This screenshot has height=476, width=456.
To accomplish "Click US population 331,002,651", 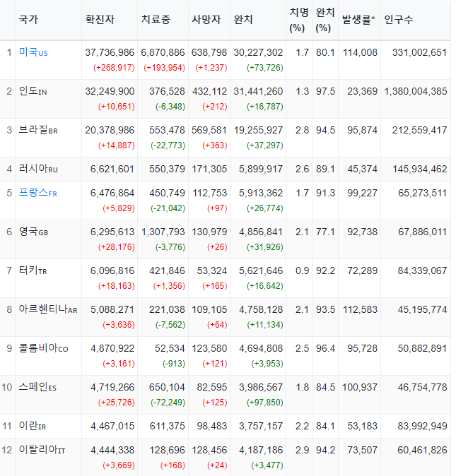I will [419, 52].
